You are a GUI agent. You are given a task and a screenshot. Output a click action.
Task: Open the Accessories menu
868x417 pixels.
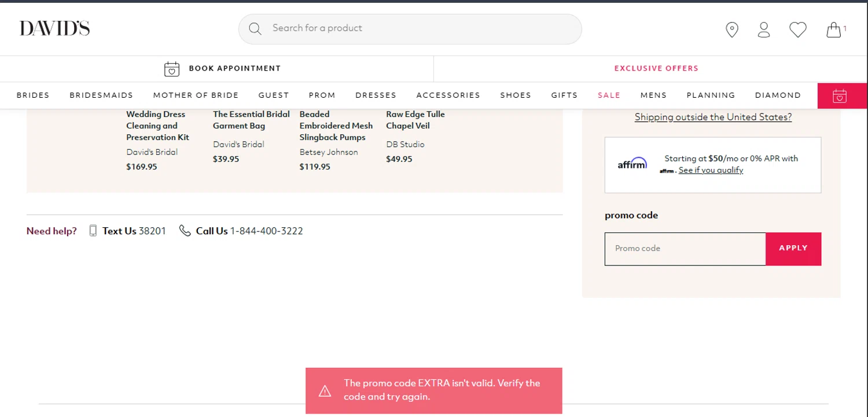(x=448, y=95)
